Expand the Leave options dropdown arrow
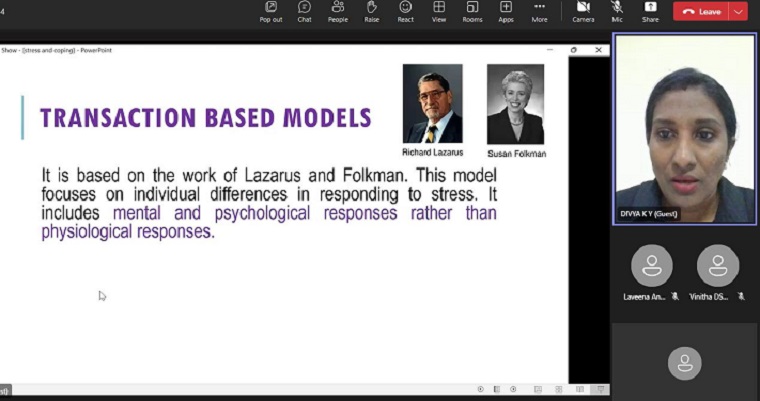The image size is (760, 401). click(738, 11)
